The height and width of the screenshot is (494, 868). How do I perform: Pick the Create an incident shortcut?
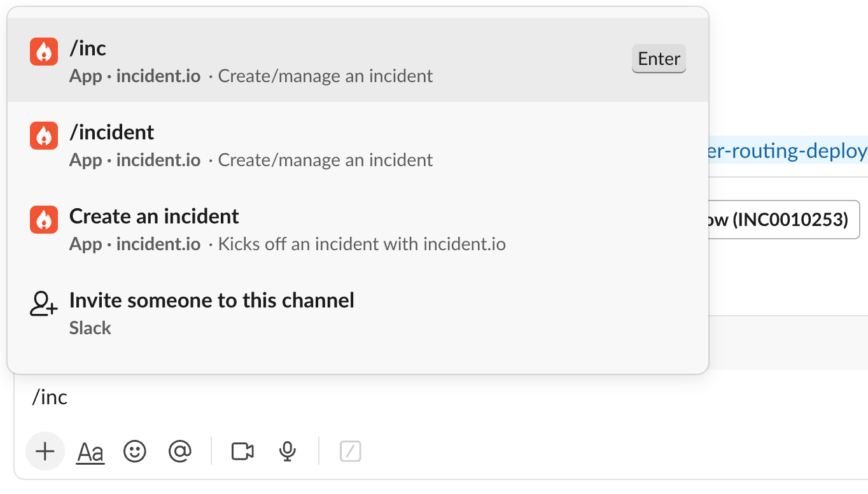(x=358, y=228)
